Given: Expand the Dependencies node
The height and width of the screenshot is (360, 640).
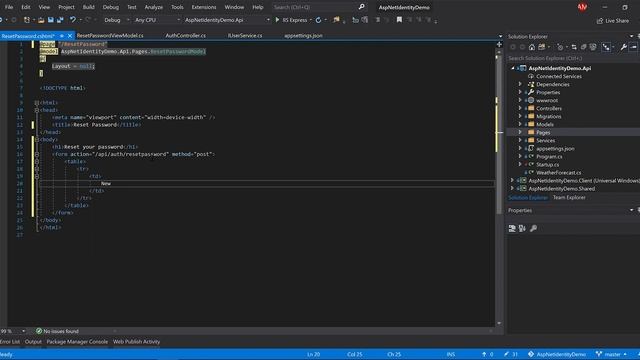Looking at the screenshot, I should (x=520, y=84).
